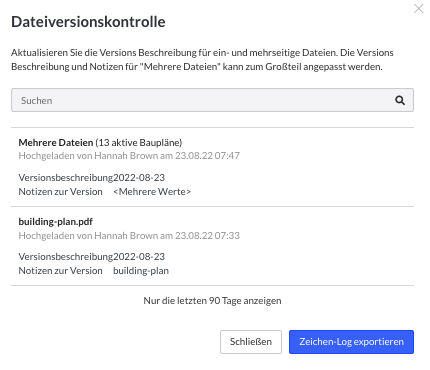Click the Dateiversionskontrolle dialog heading
430x370 pixels.
(x=88, y=22)
